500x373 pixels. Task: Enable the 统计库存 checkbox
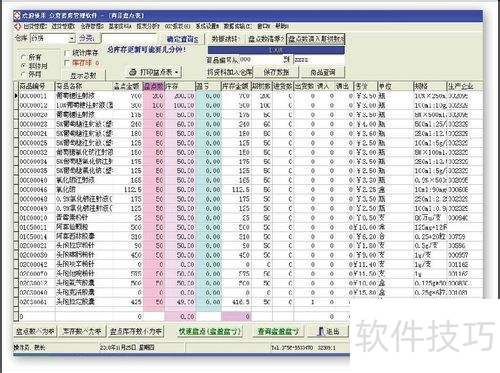pos(67,53)
